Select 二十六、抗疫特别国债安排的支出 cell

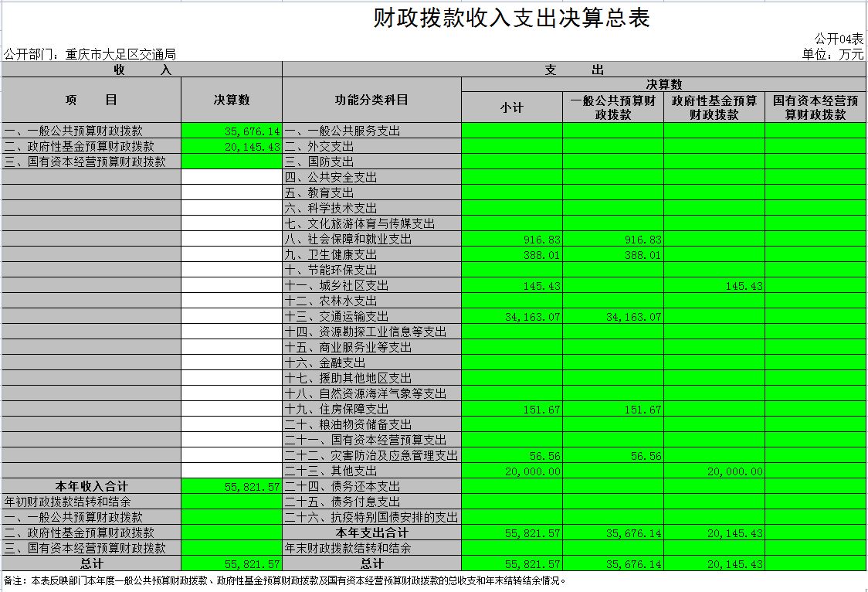pyautogui.click(x=371, y=518)
